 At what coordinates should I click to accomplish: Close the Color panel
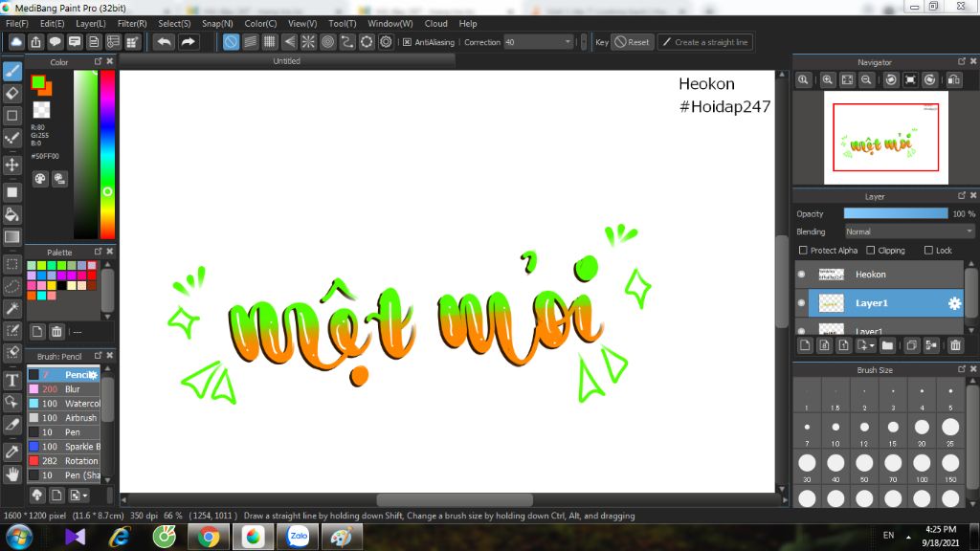tap(110, 61)
